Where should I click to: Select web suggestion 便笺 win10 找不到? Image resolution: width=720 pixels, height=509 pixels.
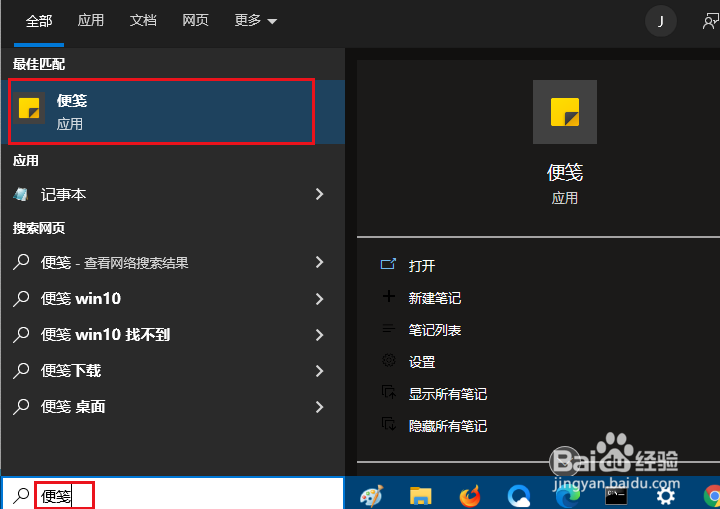173,335
